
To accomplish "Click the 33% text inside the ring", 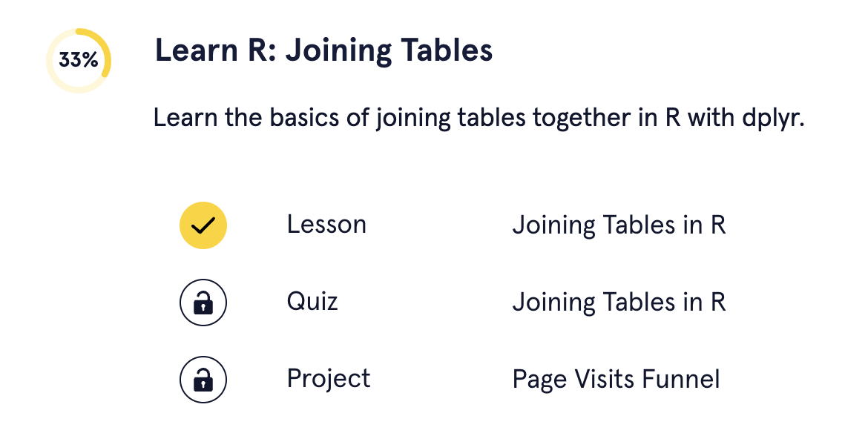I will coord(79,61).
